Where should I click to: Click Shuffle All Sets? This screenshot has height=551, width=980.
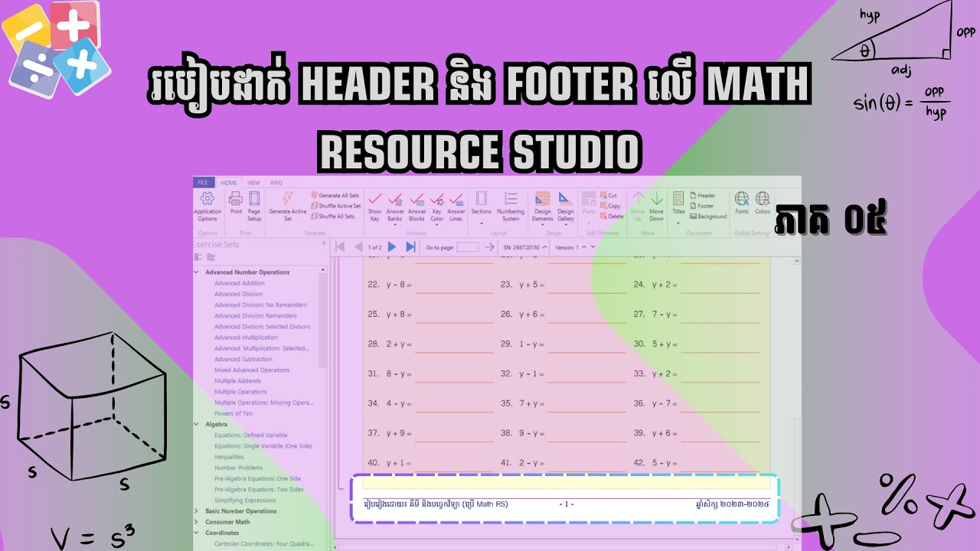332,216
